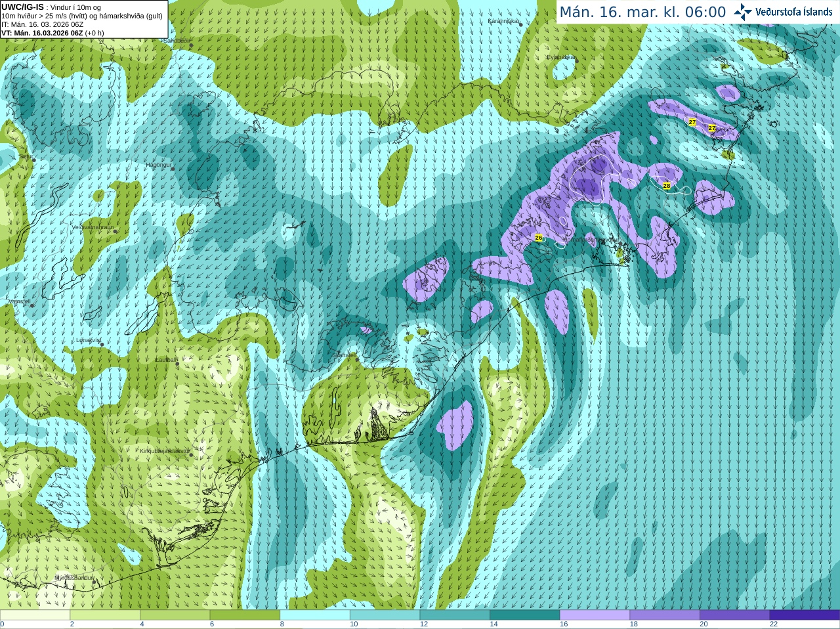Screen dimensions: 840x629
Task: Click the 4–6 m/s legend swatch
Action: point(175,615)
